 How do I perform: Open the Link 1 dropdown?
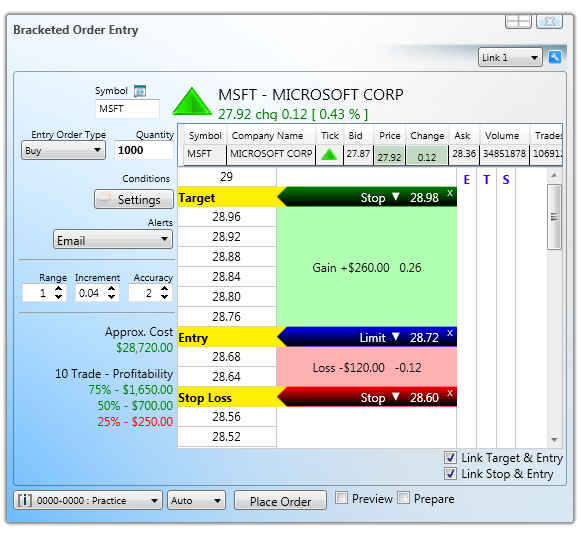(x=510, y=57)
